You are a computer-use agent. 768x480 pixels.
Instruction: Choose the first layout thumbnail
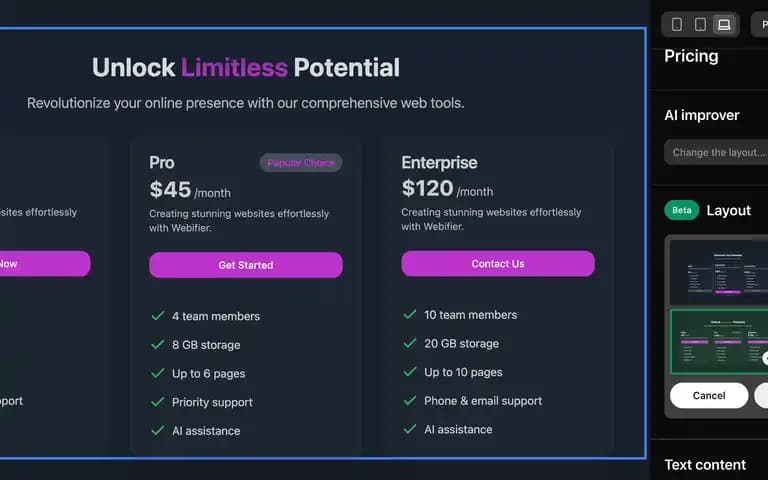pyautogui.click(x=719, y=272)
